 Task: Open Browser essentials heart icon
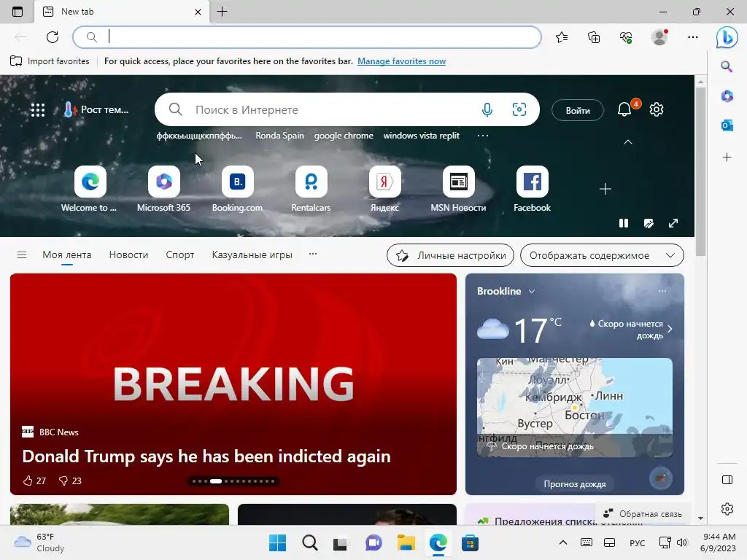click(626, 36)
